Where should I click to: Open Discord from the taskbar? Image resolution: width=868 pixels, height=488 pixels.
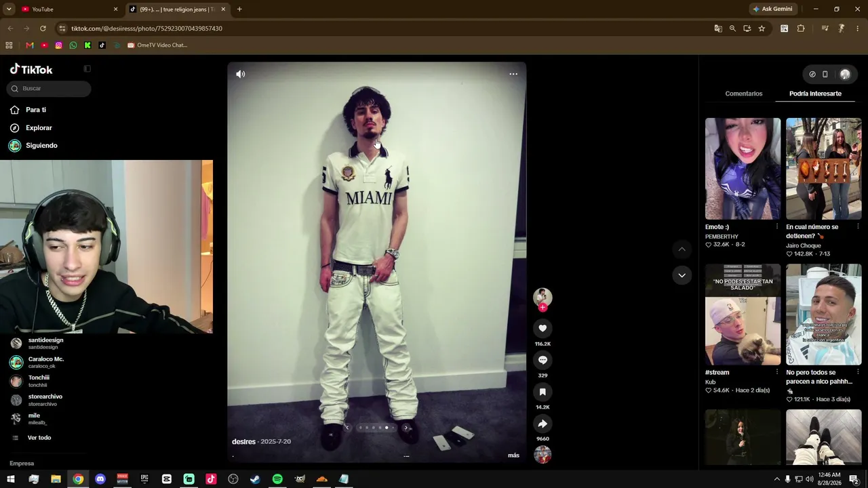pyautogui.click(x=100, y=479)
